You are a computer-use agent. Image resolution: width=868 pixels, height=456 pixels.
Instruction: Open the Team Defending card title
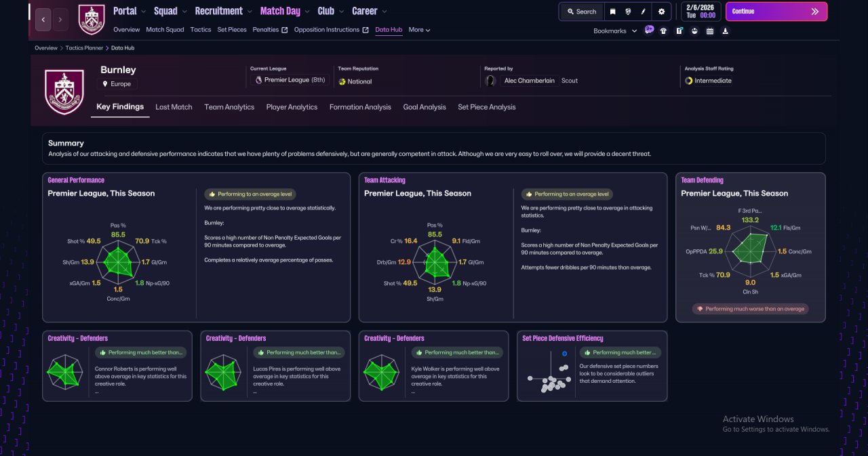click(702, 180)
